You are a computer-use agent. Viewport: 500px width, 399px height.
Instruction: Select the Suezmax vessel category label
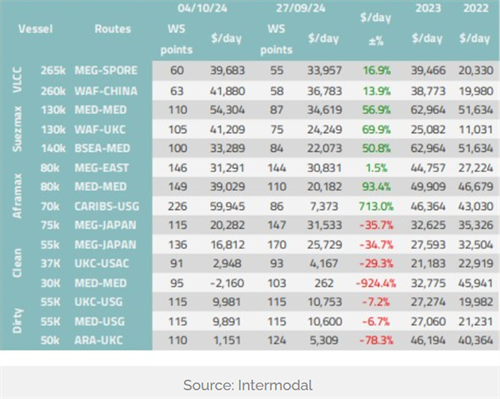(x=17, y=129)
